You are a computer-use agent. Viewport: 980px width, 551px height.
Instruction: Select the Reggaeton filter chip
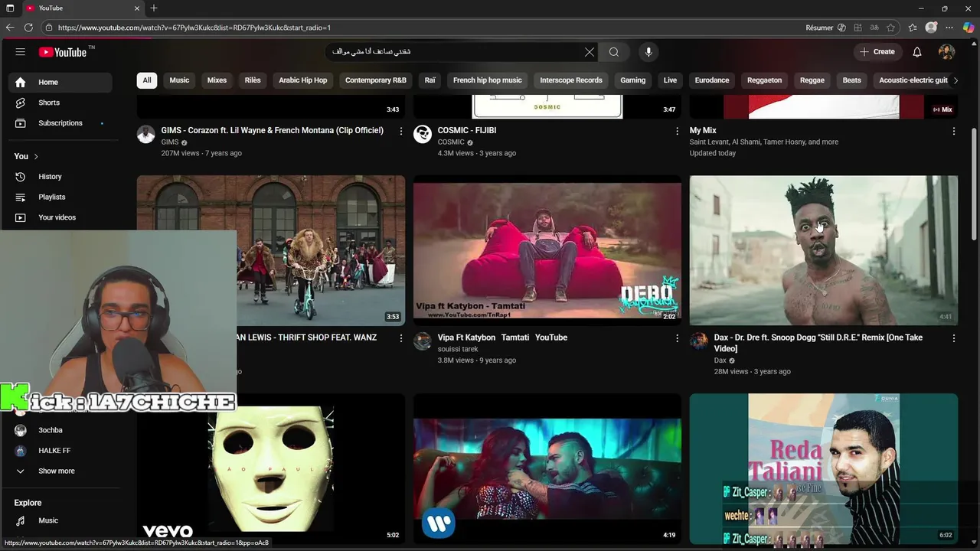tap(765, 80)
